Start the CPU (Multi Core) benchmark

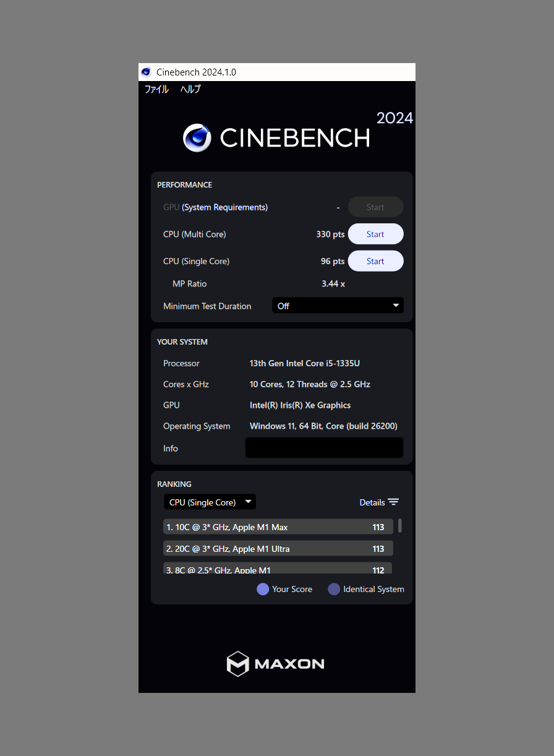click(376, 234)
